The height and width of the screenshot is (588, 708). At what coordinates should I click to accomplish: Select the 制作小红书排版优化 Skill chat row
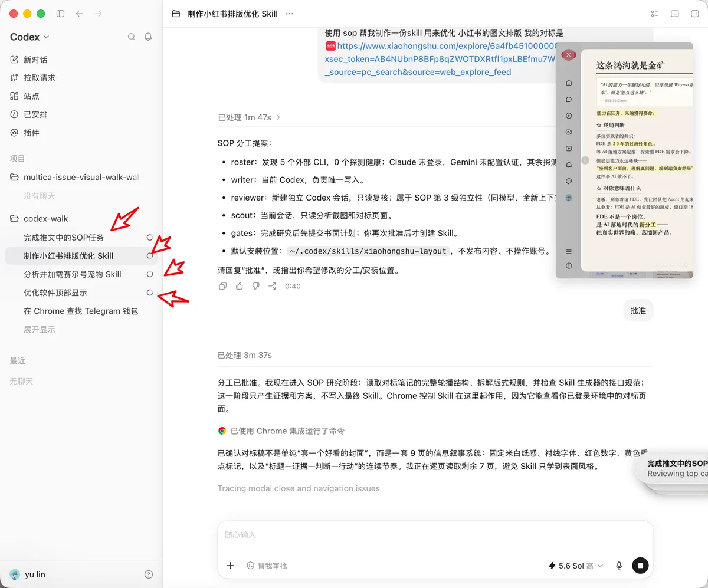(x=81, y=256)
